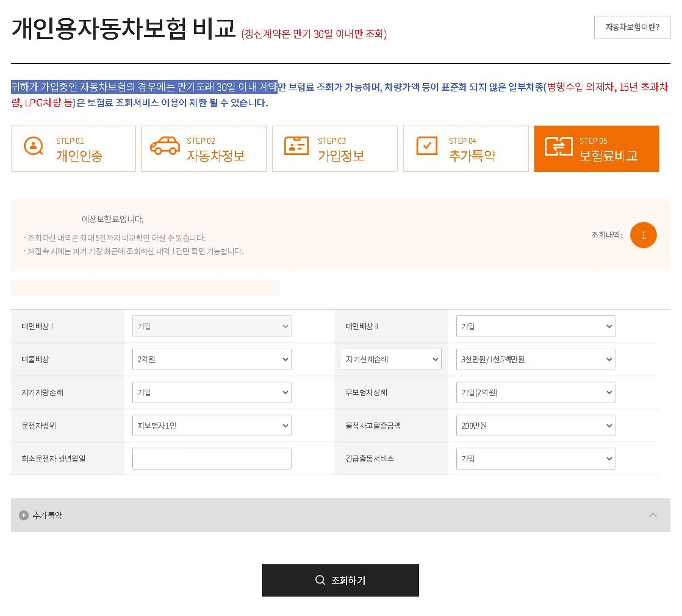Click the magnifier person icon in STEP 01

(x=33, y=146)
